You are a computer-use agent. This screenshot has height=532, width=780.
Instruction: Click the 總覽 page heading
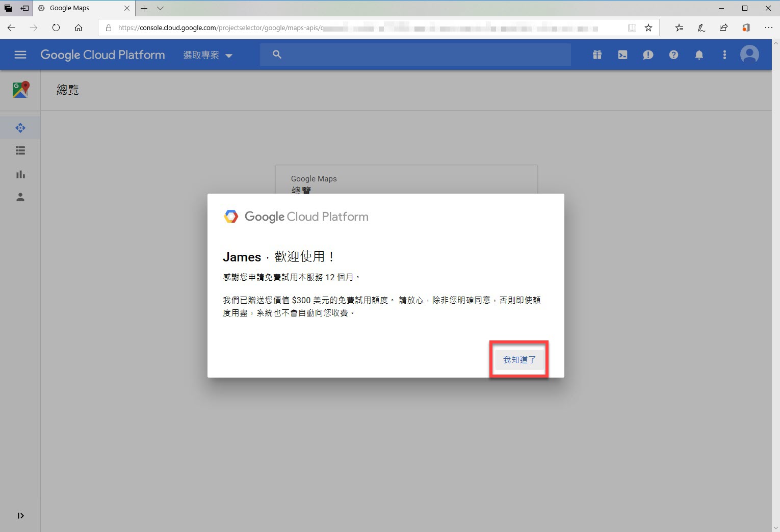pyautogui.click(x=67, y=90)
